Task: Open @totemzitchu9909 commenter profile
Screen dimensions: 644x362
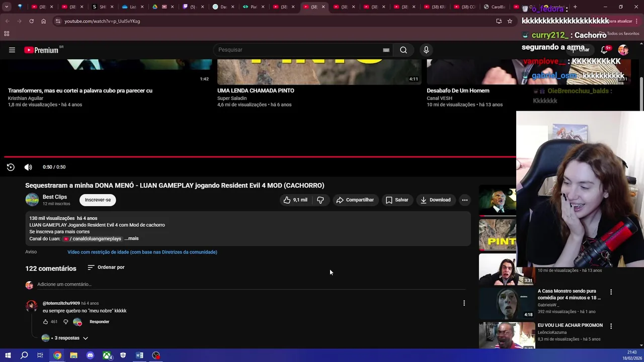Action: [x=61, y=303]
